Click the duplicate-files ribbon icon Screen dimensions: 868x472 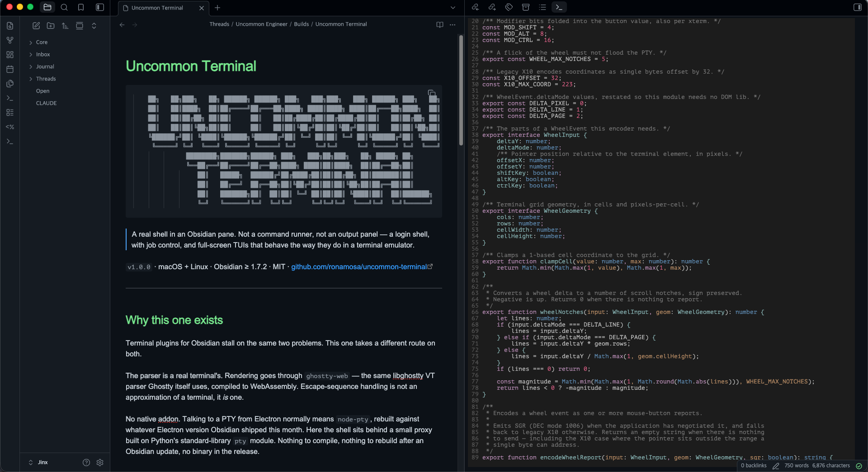pos(10,84)
